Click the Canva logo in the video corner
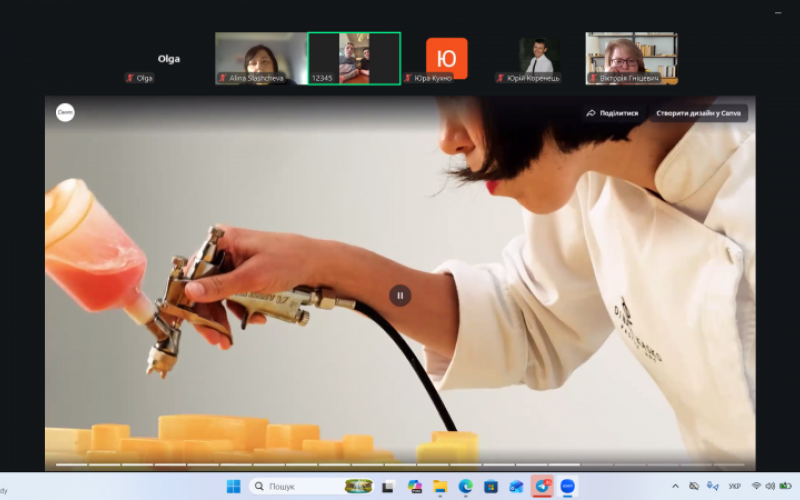 pos(65,113)
